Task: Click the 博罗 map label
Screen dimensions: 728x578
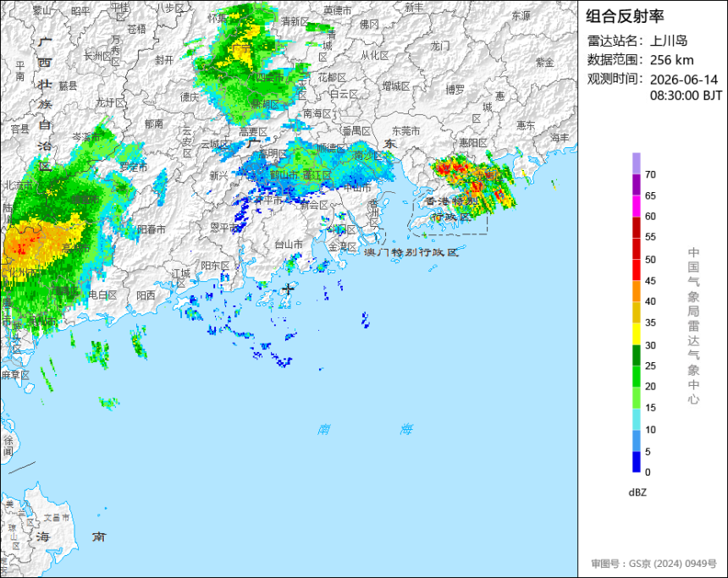Action: (x=455, y=90)
